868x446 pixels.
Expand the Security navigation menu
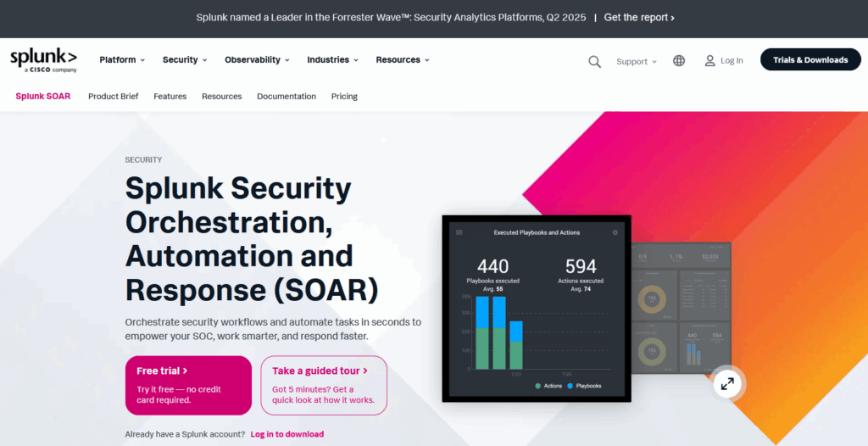point(185,60)
